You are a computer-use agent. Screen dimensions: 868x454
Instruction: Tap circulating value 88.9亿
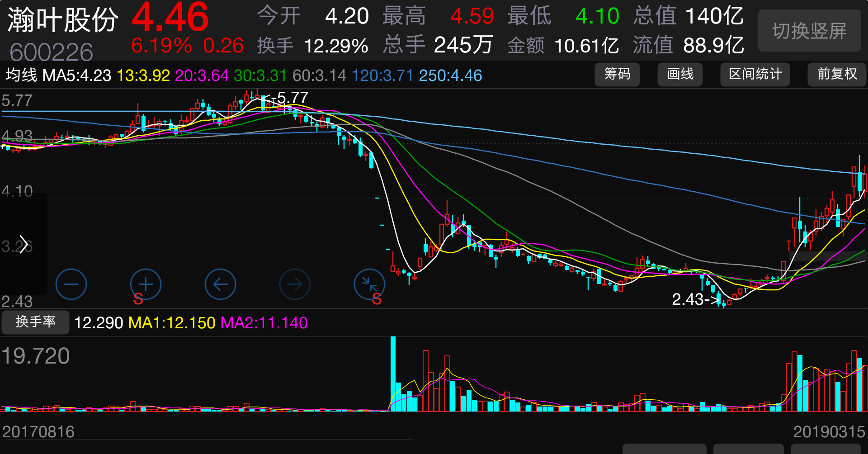click(x=714, y=45)
